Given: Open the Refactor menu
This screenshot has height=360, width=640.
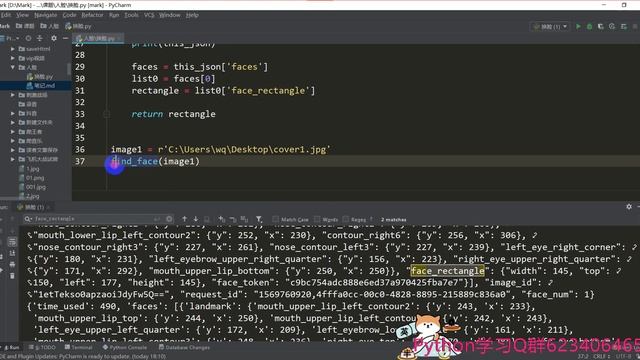Looking at the screenshot, I should pyautogui.click(x=93, y=15).
